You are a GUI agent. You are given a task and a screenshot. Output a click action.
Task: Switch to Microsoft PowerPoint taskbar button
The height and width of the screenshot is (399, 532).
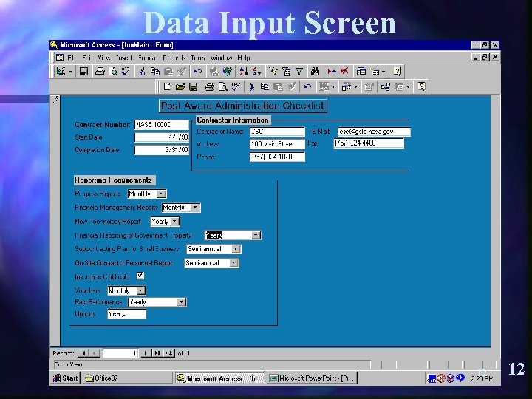[x=312, y=378]
